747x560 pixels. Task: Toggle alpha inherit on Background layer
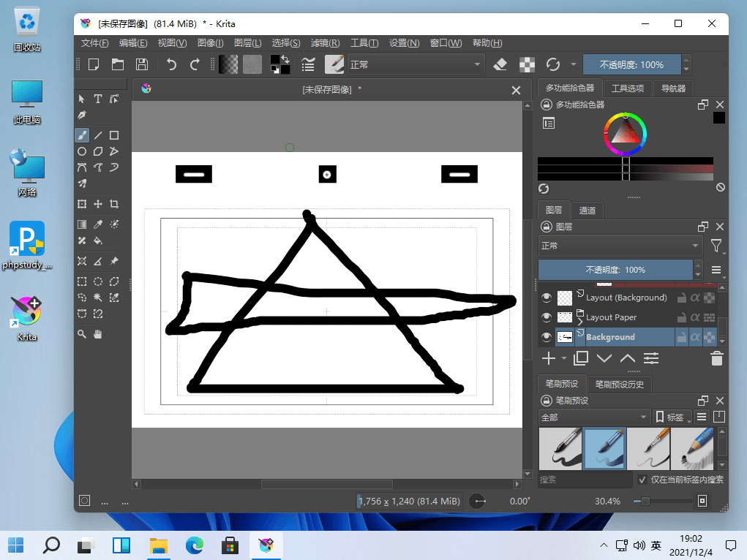[x=695, y=337]
